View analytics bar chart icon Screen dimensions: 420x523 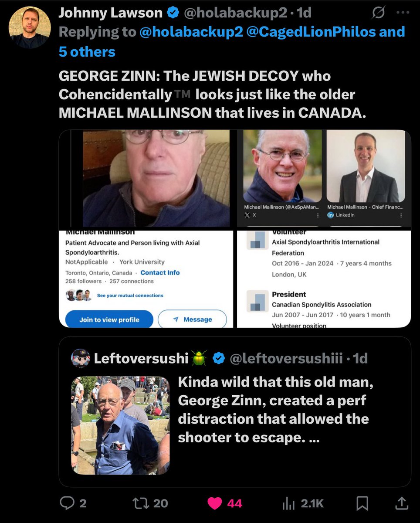point(289,503)
